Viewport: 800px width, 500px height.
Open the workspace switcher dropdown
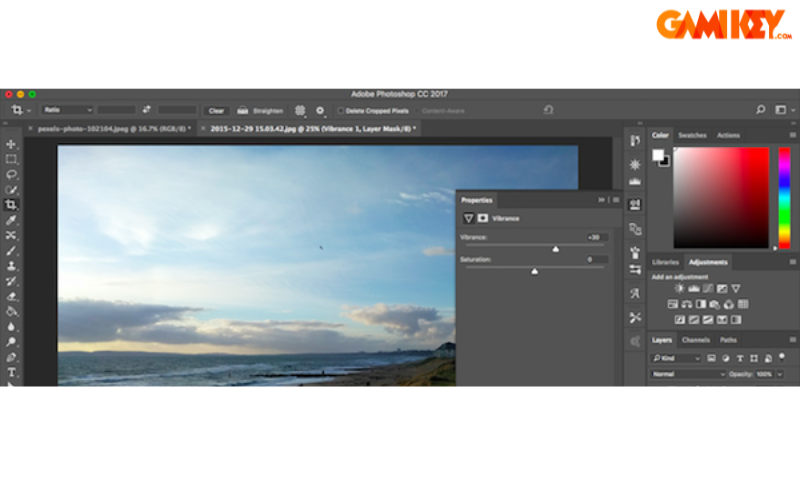click(784, 110)
